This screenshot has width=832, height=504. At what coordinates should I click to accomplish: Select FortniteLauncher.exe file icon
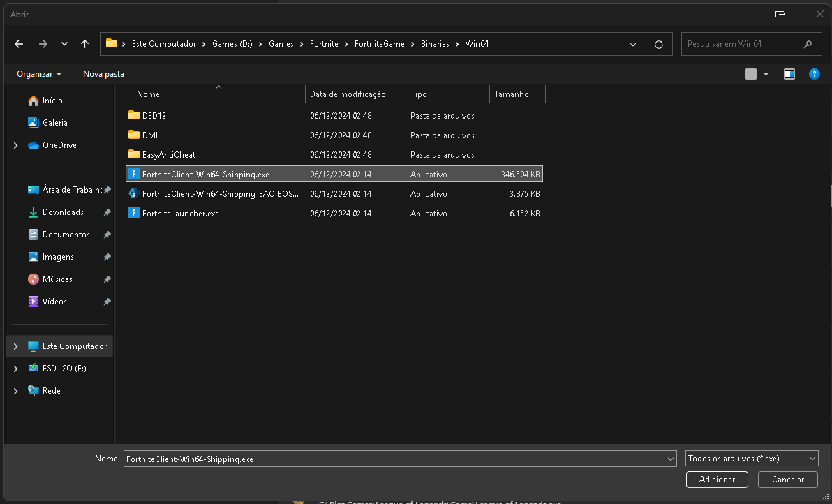[x=134, y=214]
